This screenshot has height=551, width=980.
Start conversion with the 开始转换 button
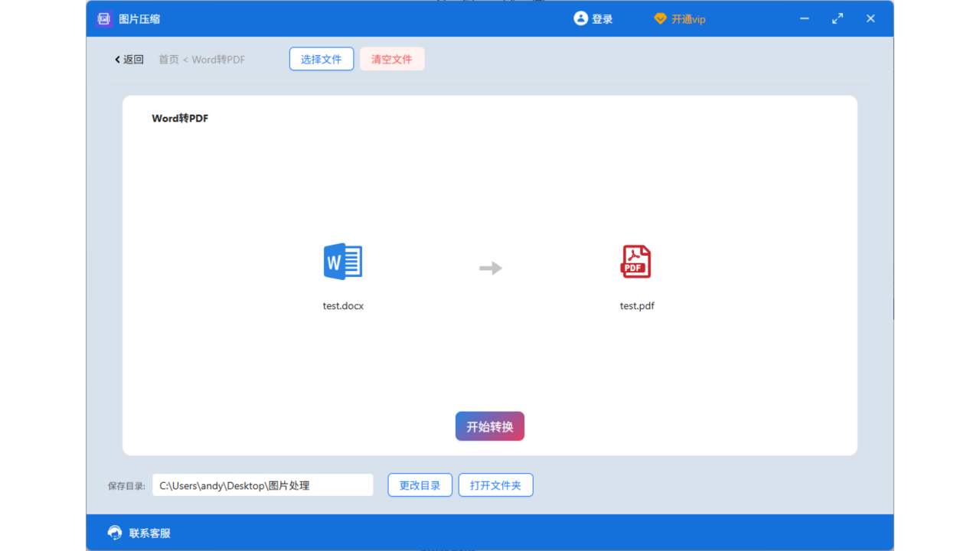pyautogui.click(x=489, y=426)
